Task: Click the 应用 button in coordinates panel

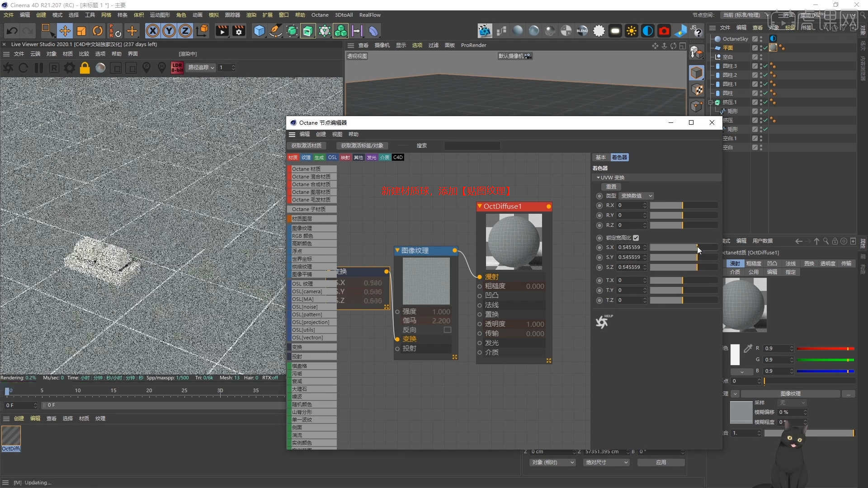Action: coord(661,462)
